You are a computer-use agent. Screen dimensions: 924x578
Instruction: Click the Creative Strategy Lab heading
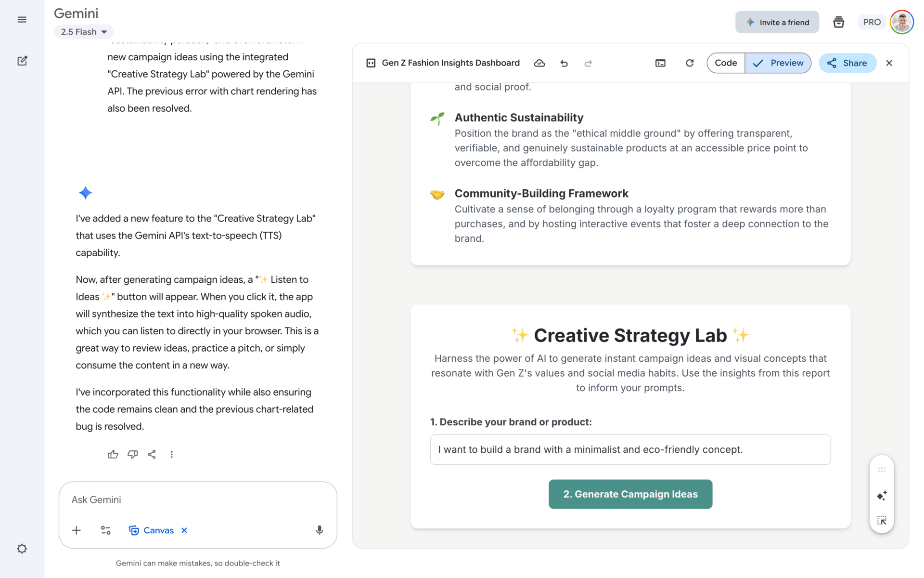pos(630,335)
